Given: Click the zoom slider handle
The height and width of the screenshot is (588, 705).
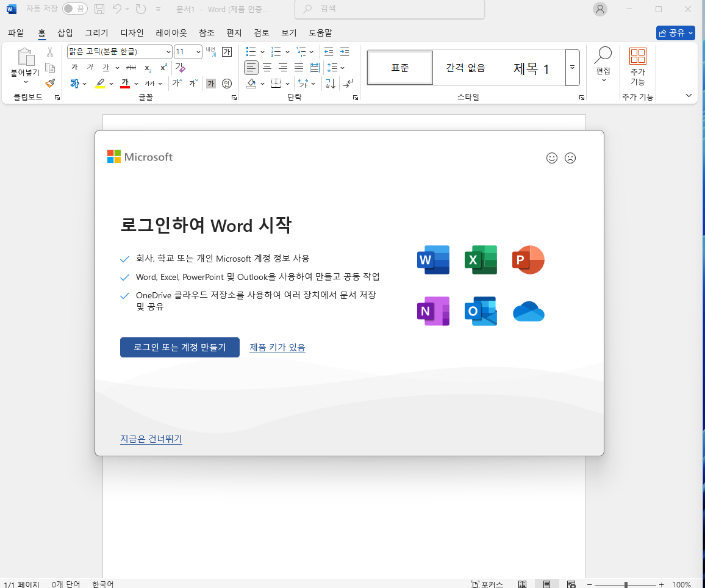Looking at the screenshot, I should [x=626, y=584].
